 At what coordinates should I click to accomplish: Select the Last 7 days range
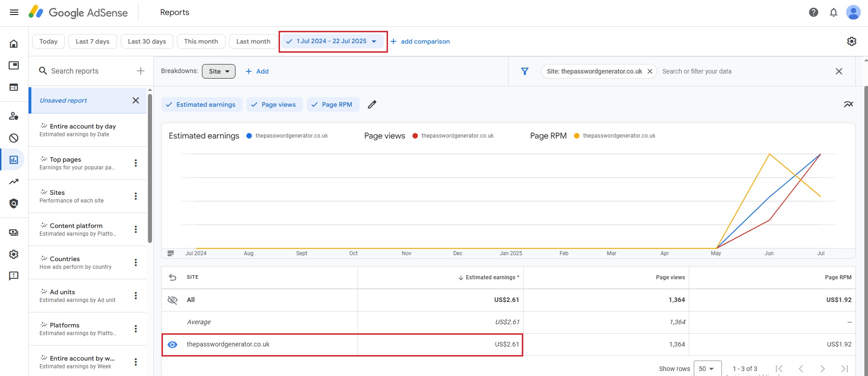click(93, 41)
